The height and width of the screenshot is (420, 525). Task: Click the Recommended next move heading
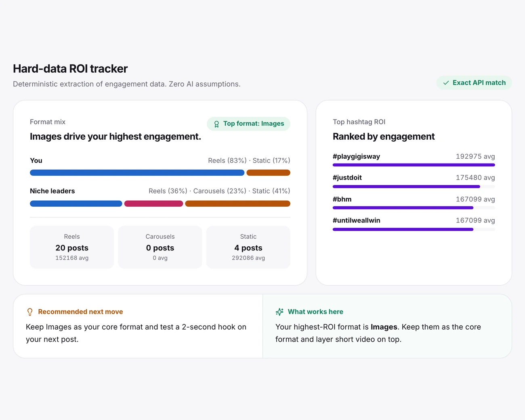coord(80,312)
